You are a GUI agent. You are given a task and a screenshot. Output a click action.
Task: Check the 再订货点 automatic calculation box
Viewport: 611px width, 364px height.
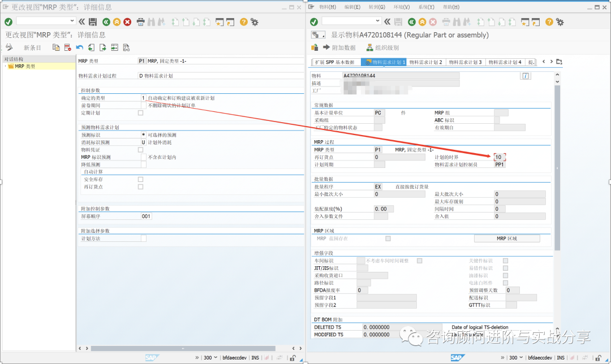click(x=141, y=187)
